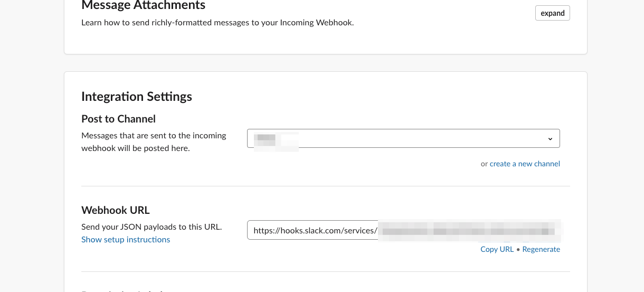Focus the Webhook URL input field

click(x=404, y=230)
